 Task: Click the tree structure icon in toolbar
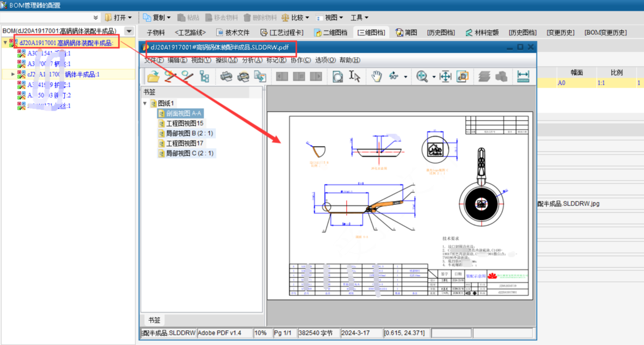coord(204,76)
